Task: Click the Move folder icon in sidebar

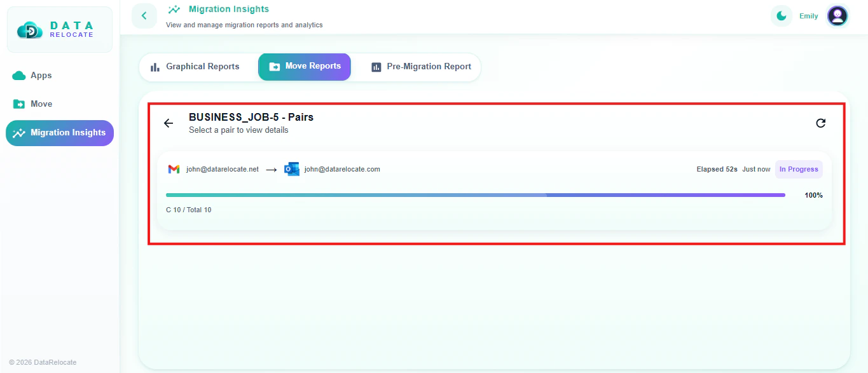Action: (19, 104)
